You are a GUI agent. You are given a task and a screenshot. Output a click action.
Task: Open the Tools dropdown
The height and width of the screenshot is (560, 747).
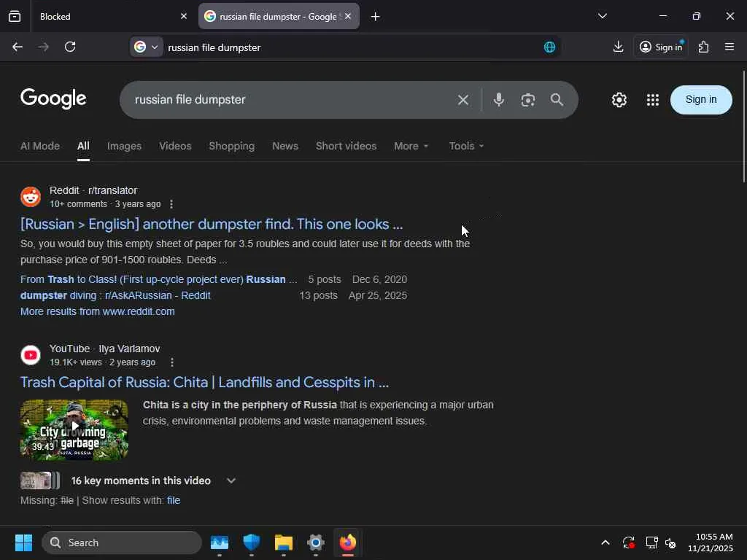pos(466,146)
